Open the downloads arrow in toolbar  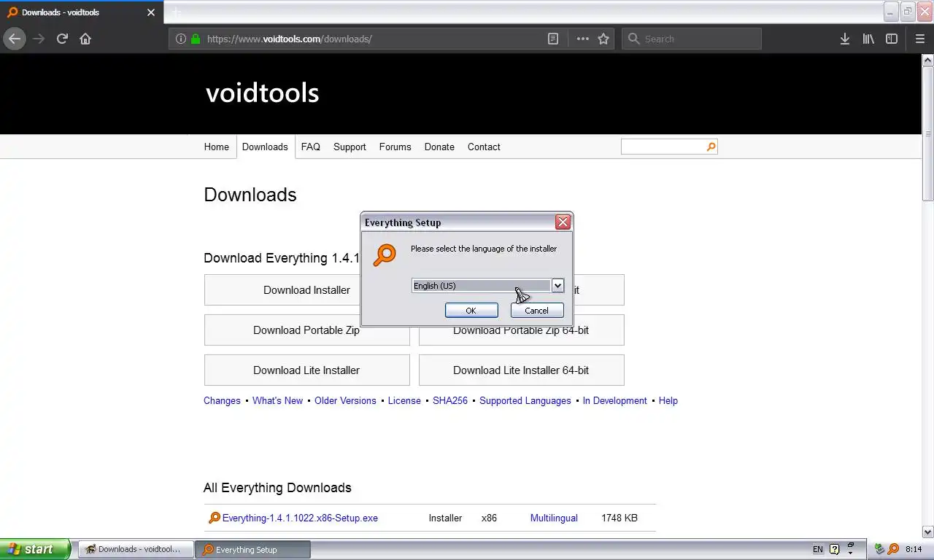(844, 39)
